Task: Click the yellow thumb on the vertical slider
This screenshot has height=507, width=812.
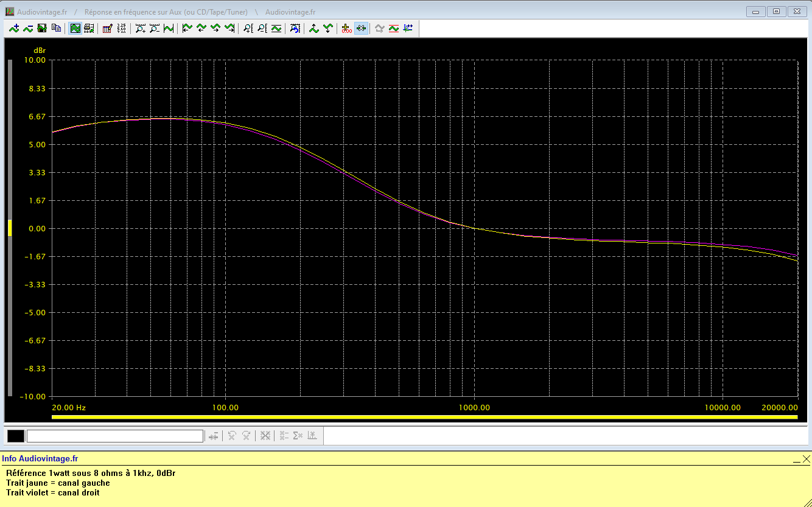Action: [x=10, y=228]
